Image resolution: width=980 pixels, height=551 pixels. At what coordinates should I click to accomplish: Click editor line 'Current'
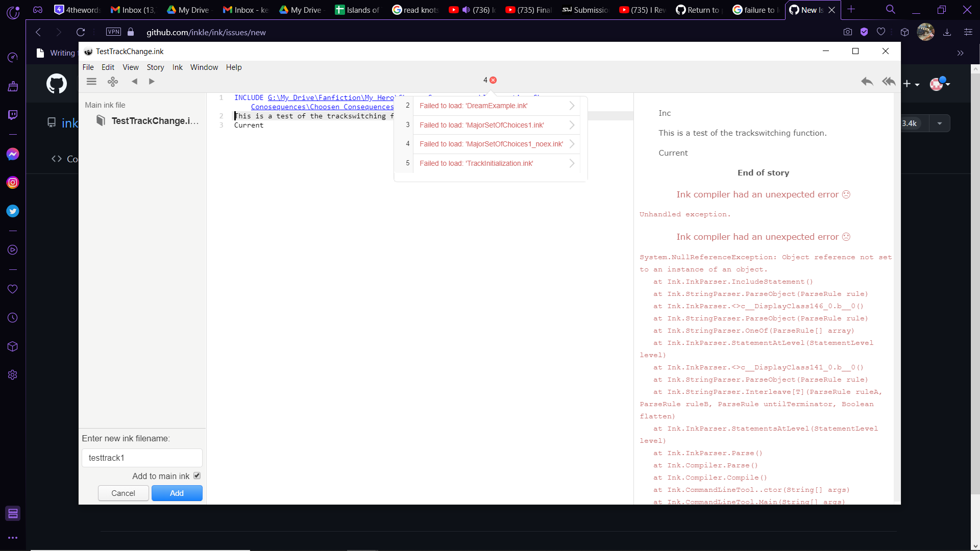coord(249,126)
